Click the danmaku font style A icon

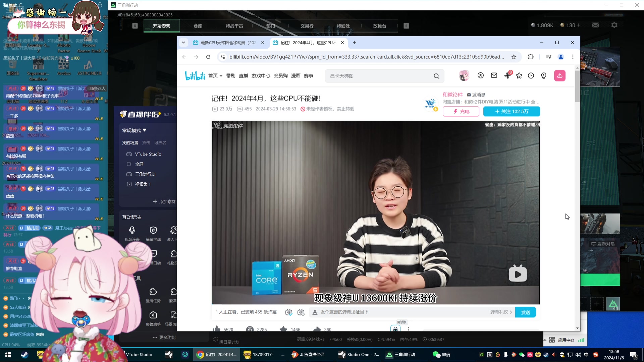315,312
